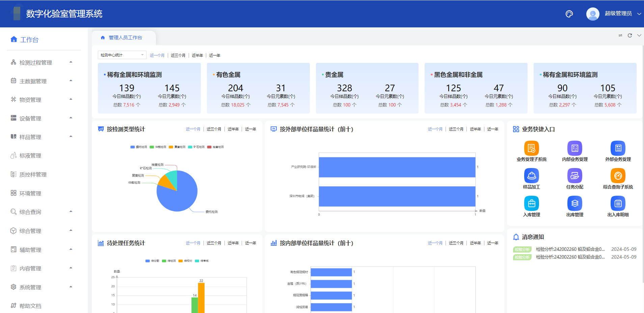644x313 pixels.
Task: Open the 超级管理员 user dropdown
Action: [622, 14]
